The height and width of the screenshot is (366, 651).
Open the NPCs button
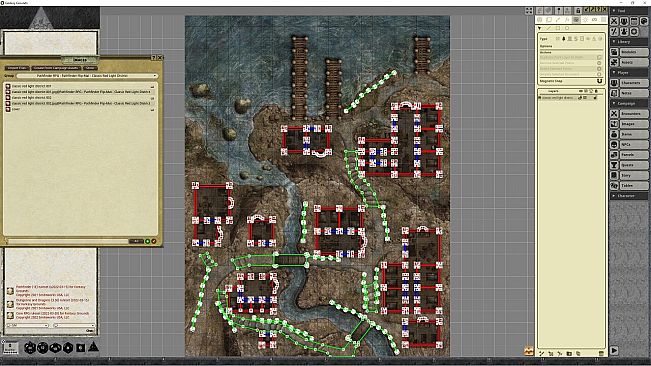pyautogui.click(x=634, y=144)
